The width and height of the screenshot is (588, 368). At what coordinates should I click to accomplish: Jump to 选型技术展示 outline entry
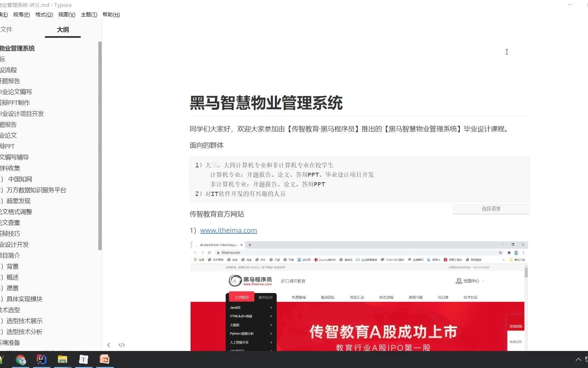pyautogui.click(x=24, y=321)
